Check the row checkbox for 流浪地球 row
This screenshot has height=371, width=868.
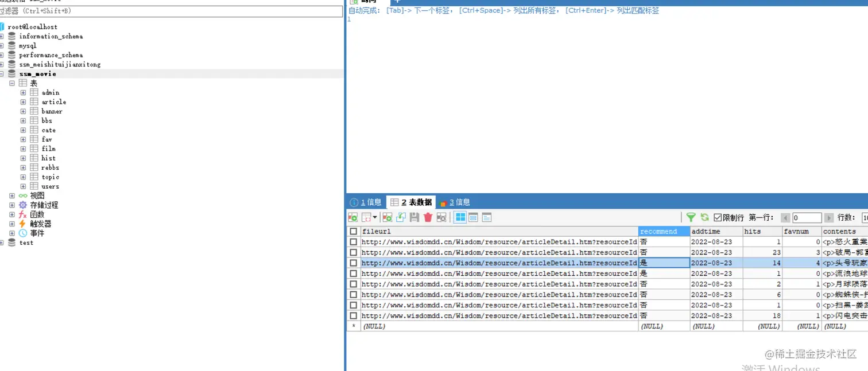[354, 274]
